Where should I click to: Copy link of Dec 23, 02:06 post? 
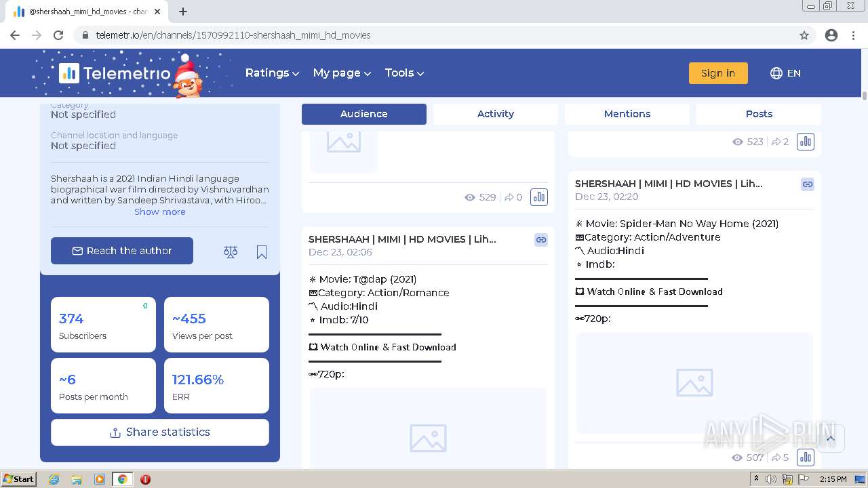click(541, 239)
